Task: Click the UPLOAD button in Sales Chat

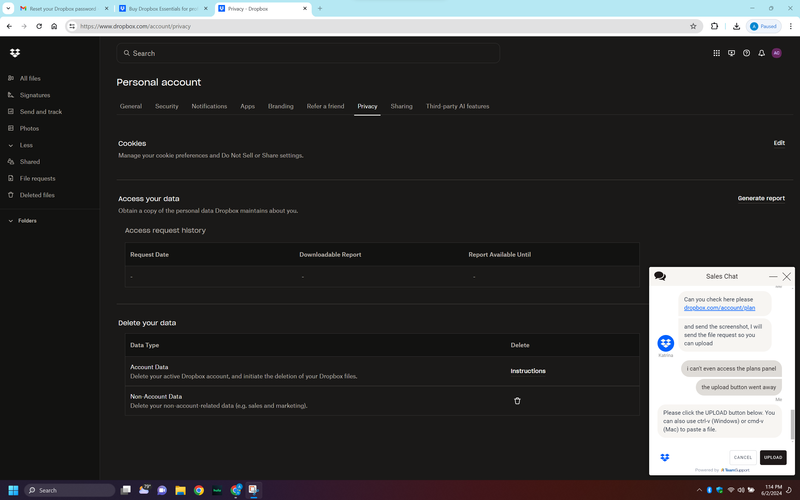Action: pos(773,457)
